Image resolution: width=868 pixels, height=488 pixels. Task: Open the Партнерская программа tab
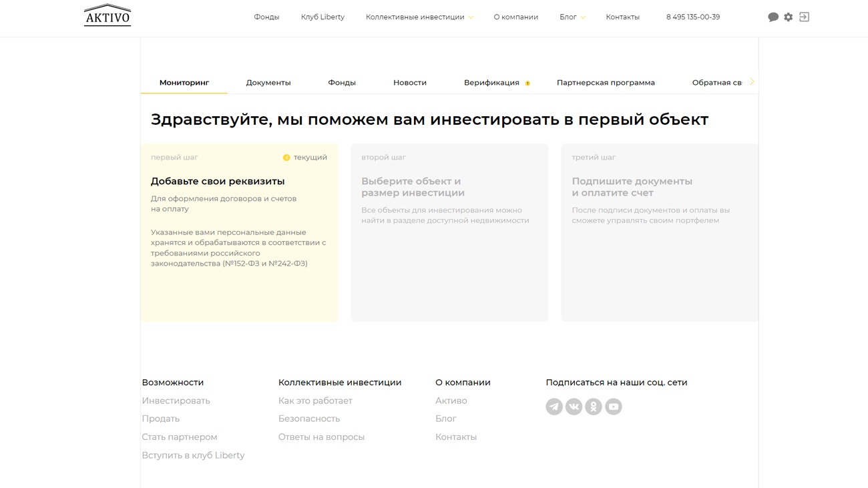click(606, 83)
